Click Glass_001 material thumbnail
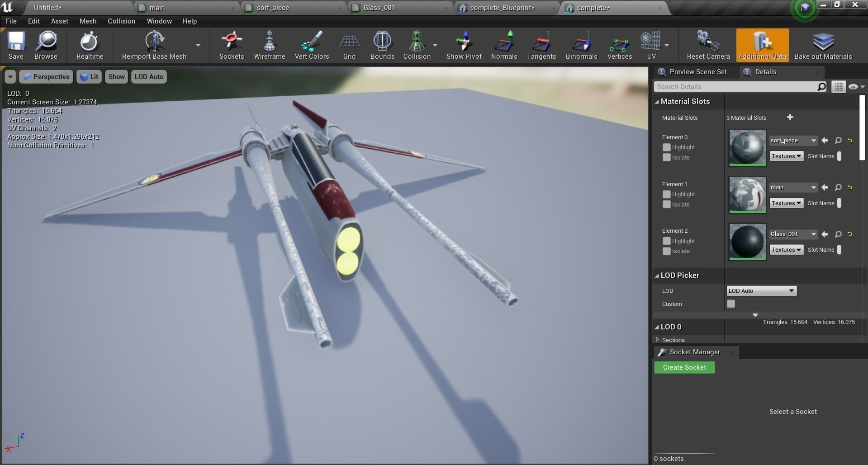Screen dimensions: 868x465 pyautogui.click(x=747, y=241)
